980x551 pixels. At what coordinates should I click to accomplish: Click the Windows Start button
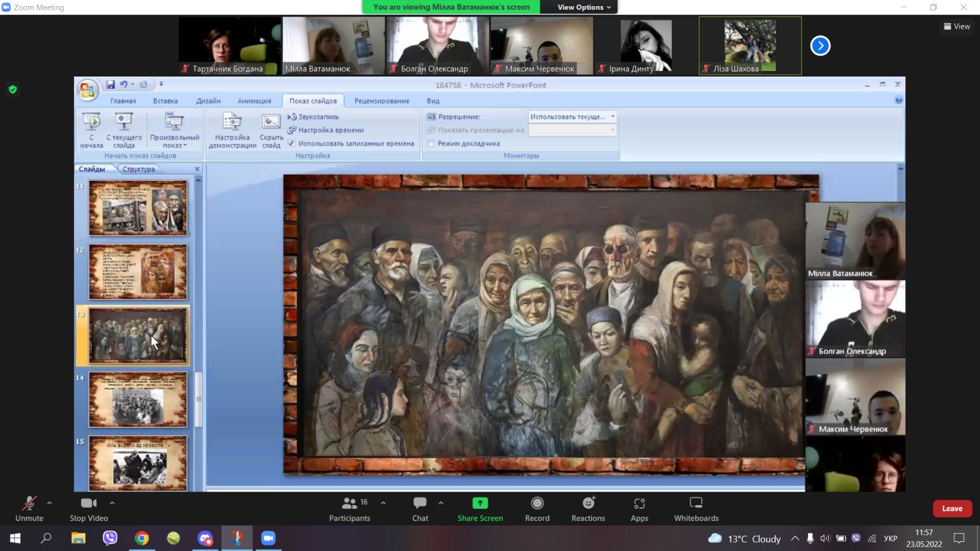(x=15, y=538)
